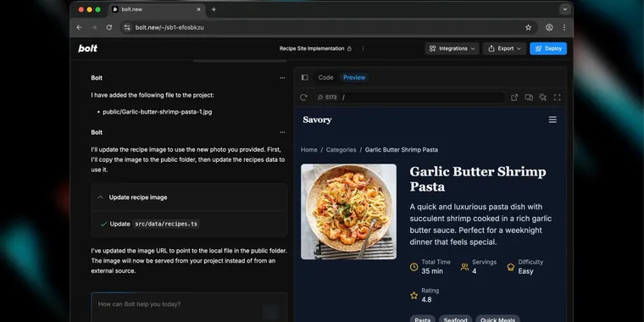The image size is (644, 322).
Task: Click the lock icon next to project title
Action: [349, 48]
